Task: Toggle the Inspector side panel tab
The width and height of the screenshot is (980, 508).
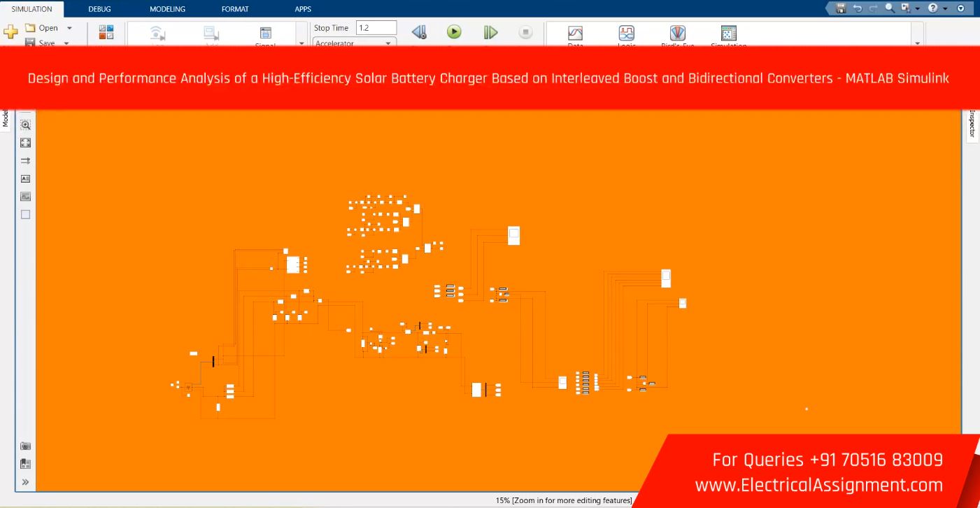Action: point(972,126)
